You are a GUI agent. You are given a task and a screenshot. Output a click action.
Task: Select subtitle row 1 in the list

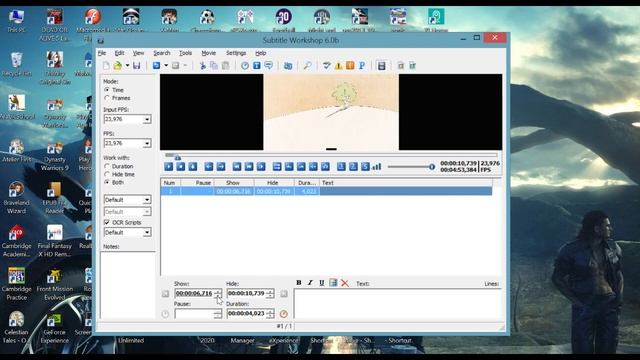327,191
